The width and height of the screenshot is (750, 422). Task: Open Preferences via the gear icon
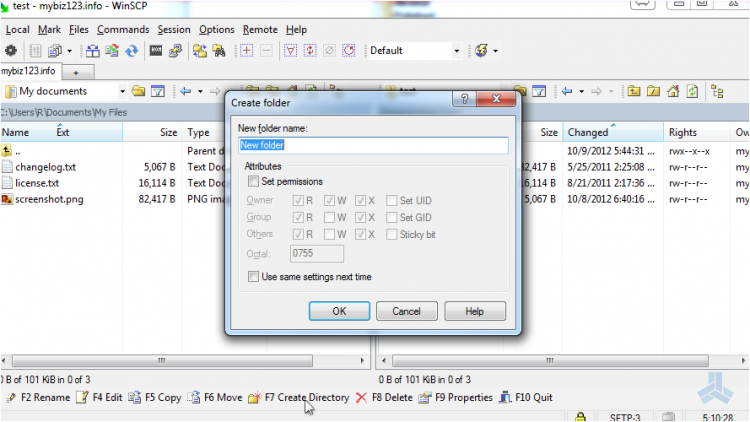(x=11, y=50)
